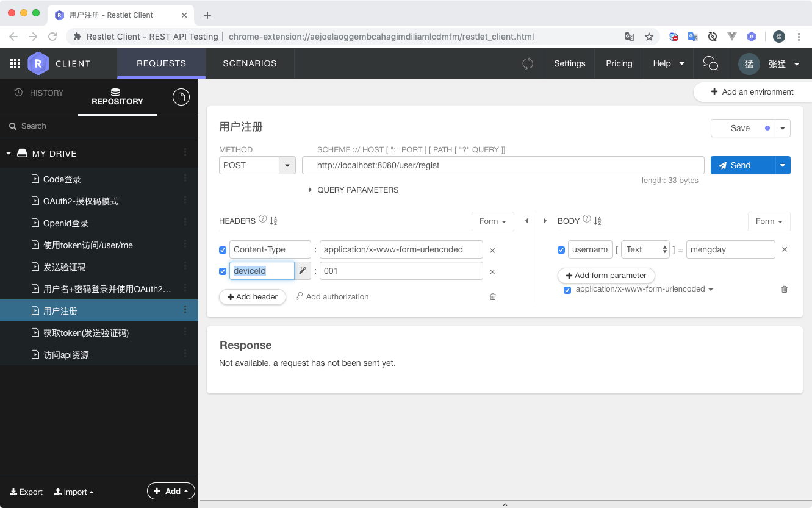Sort headers alphabetically icon
This screenshot has width=812, height=508.
click(274, 221)
